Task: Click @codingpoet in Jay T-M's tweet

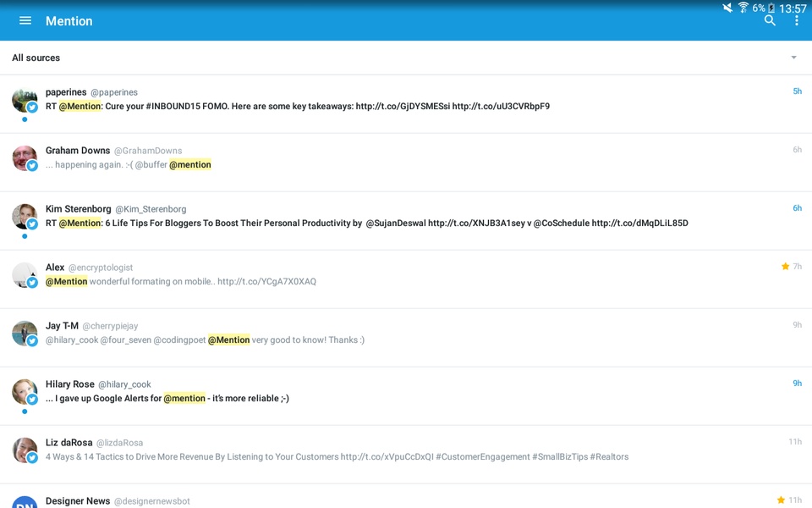Action: [x=179, y=340]
